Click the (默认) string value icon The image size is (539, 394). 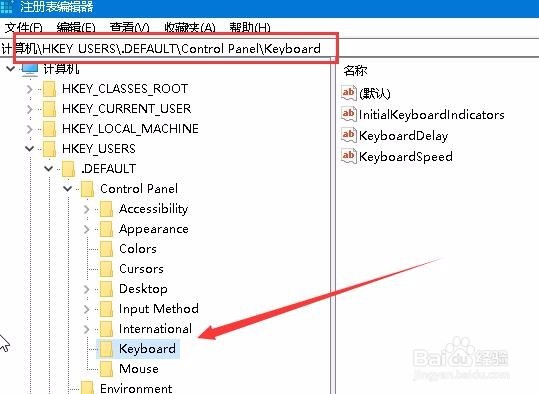(349, 93)
